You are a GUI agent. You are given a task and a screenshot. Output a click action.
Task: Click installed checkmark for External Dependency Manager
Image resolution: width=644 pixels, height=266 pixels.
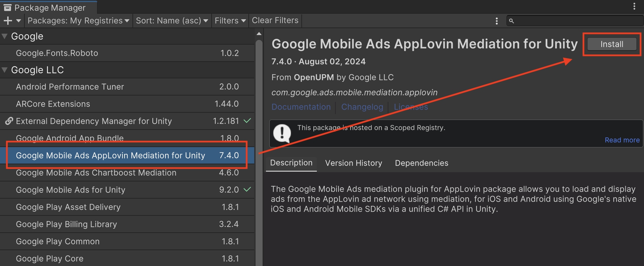247,121
